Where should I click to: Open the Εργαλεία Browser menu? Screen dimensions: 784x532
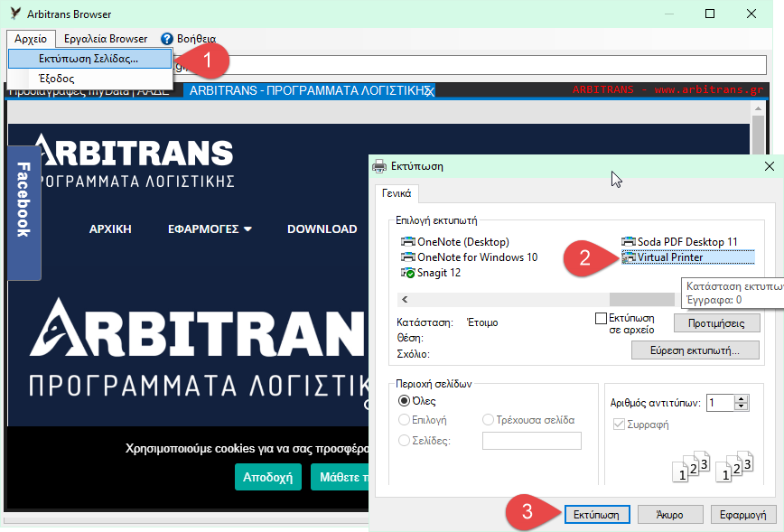pyautogui.click(x=106, y=39)
